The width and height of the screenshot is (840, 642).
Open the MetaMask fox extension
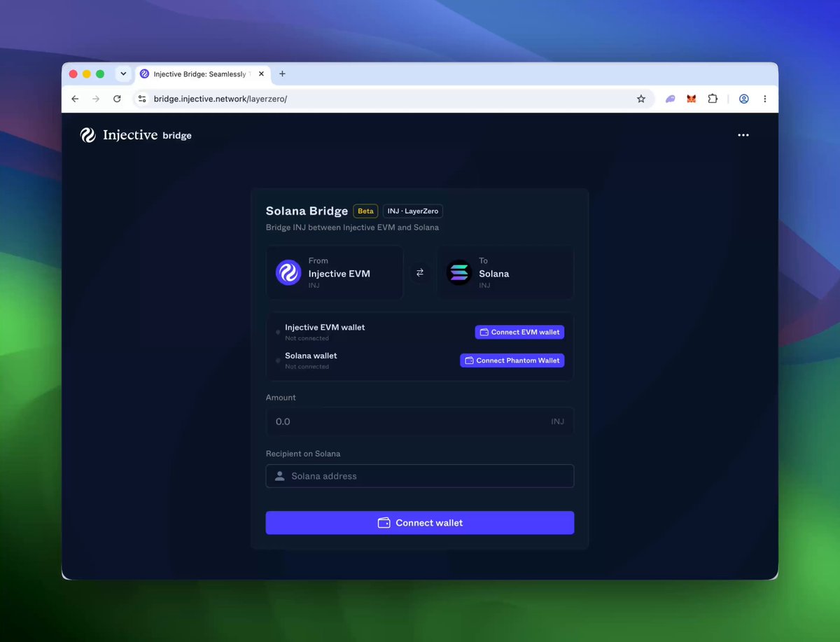[x=692, y=99]
